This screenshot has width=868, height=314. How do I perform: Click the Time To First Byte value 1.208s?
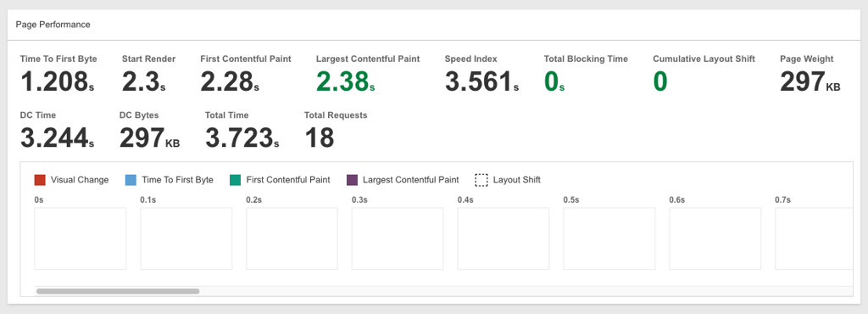(x=57, y=82)
